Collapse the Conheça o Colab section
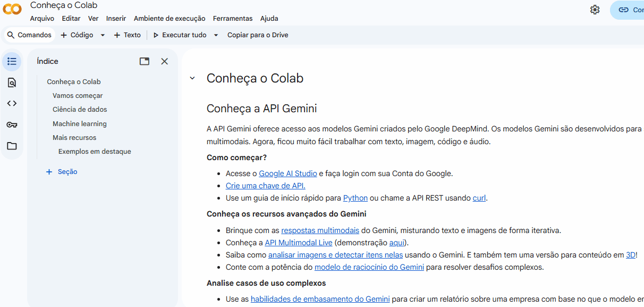Screen dimensions: 644x307 [192, 78]
